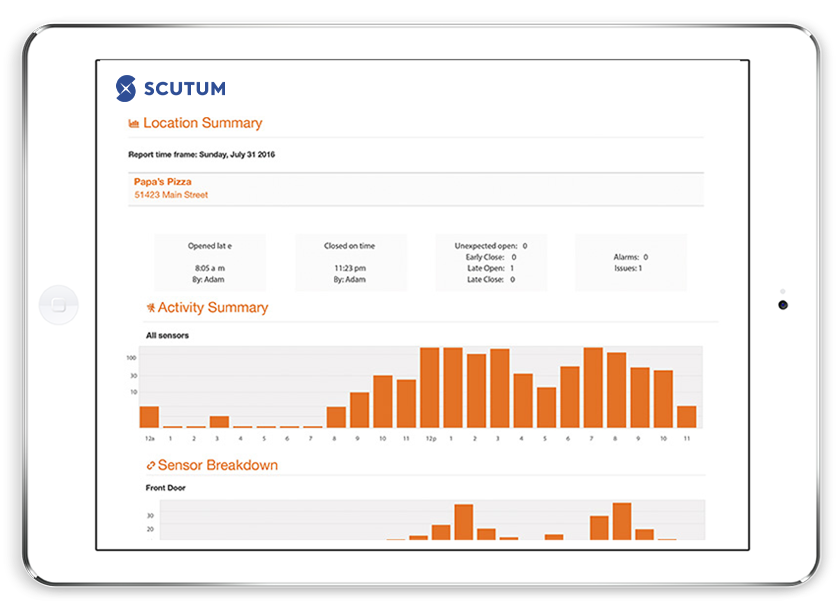836x601 pixels.
Task: Click the chart icon beside Location Summary
Action: coord(134,124)
